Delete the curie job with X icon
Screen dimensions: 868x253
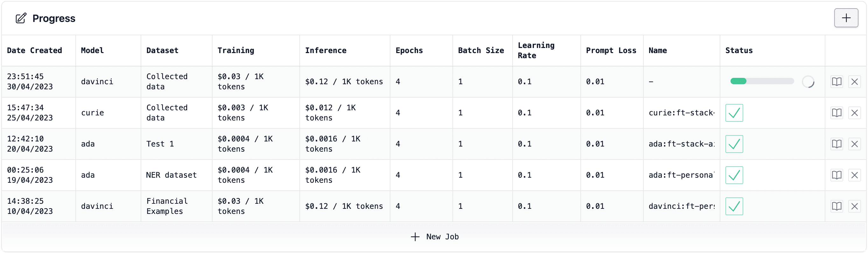pyautogui.click(x=854, y=113)
